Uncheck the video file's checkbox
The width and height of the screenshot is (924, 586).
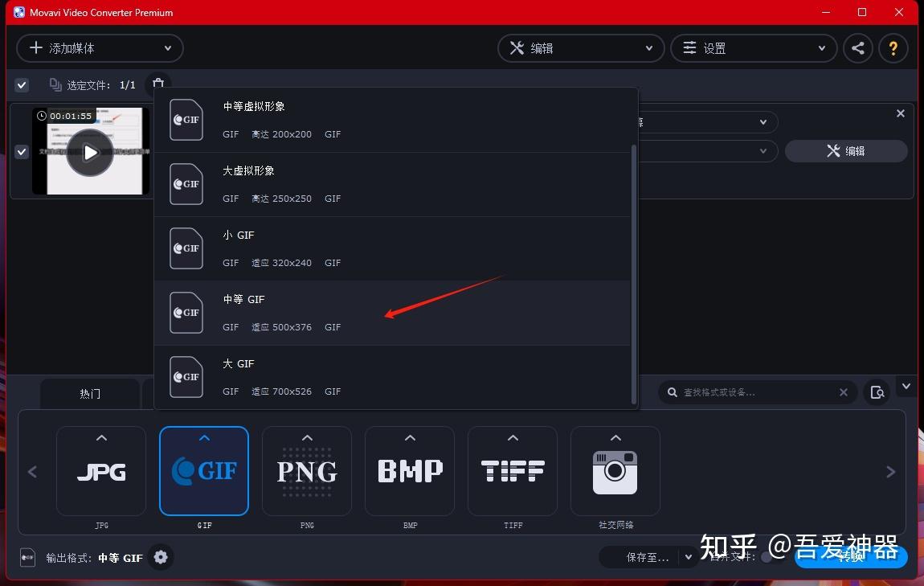(22, 152)
